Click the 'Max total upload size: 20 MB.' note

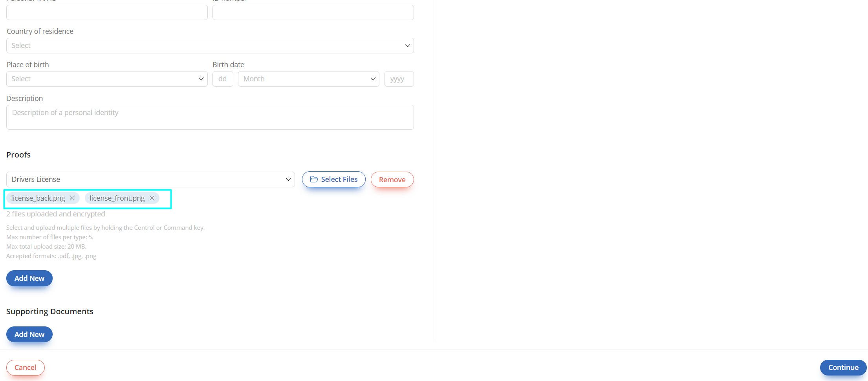(46, 247)
